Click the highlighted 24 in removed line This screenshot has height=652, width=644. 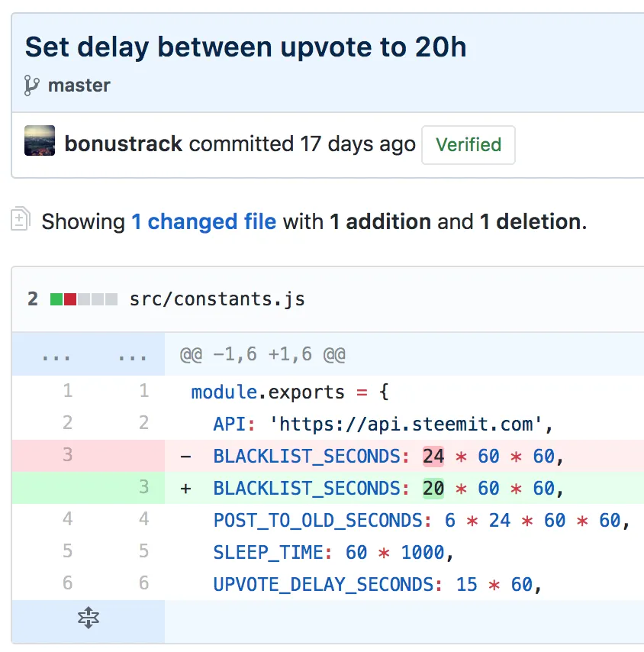pos(433,456)
